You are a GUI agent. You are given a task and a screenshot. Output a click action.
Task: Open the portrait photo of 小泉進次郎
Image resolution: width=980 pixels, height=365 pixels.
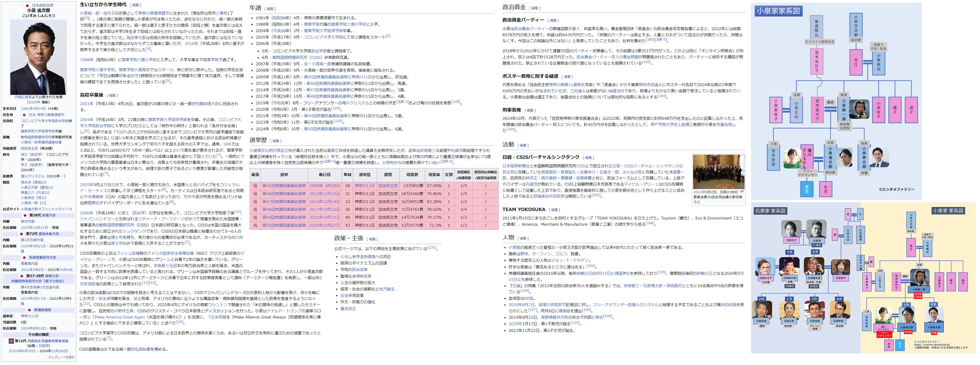coord(38,57)
